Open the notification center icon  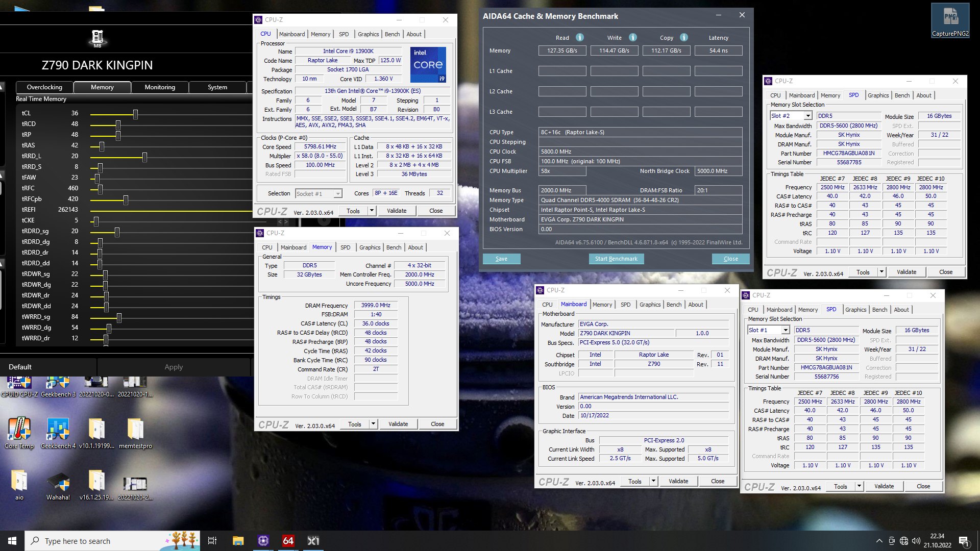(x=964, y=541)
